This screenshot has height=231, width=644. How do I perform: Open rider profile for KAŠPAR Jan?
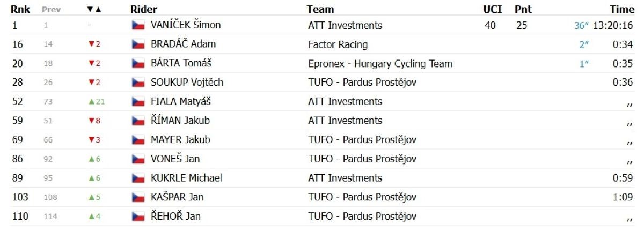(x=177, y=197)
